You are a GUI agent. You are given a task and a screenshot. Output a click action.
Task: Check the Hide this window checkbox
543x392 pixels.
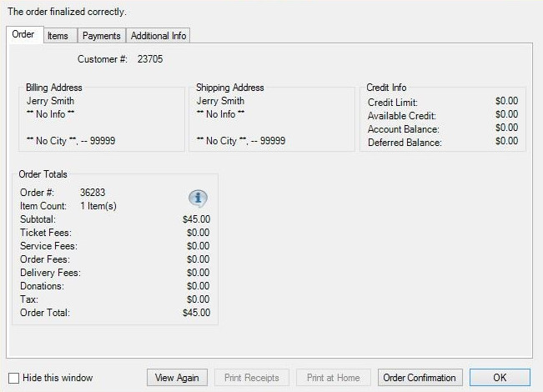(13, 378)
